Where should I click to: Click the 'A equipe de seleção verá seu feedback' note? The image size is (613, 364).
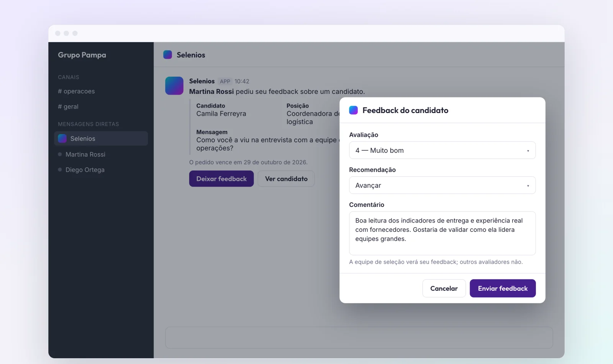[x=436, y=262]
